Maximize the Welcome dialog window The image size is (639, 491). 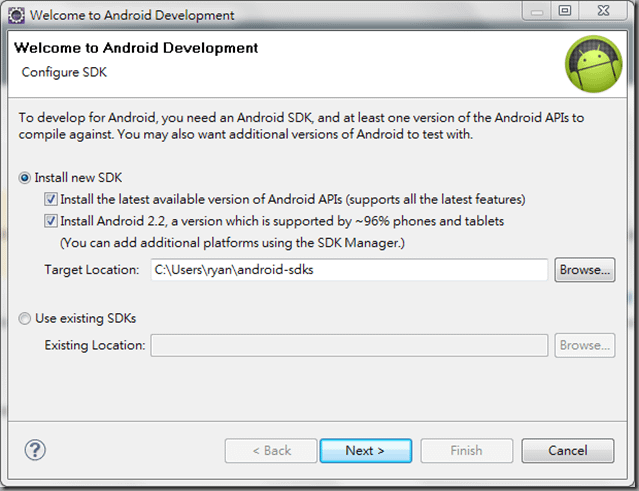565,11
